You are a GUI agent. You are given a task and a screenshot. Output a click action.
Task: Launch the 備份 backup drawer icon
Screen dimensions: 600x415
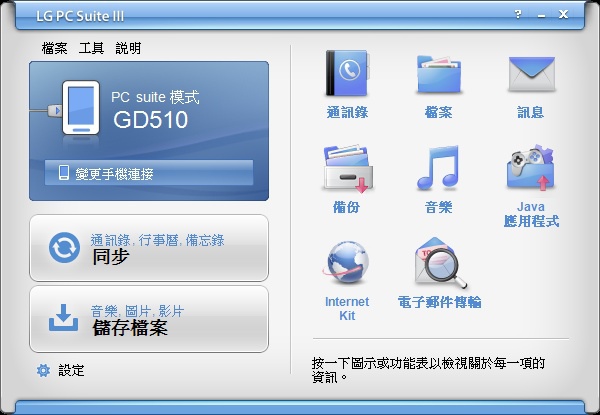point(346,168)
